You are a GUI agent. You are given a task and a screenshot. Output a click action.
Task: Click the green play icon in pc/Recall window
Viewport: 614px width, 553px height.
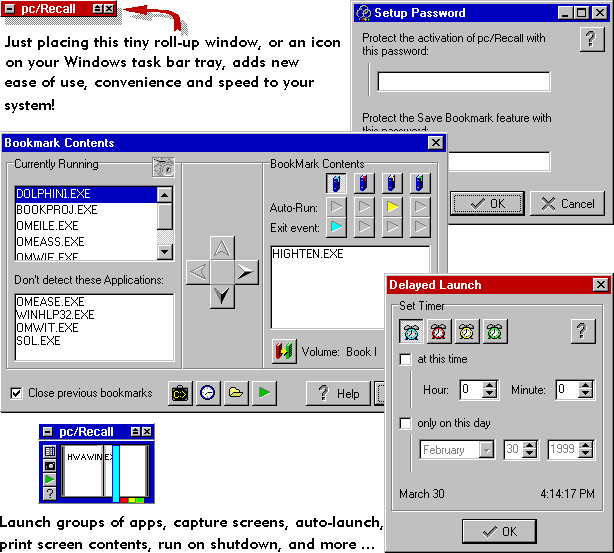point(49,479)
